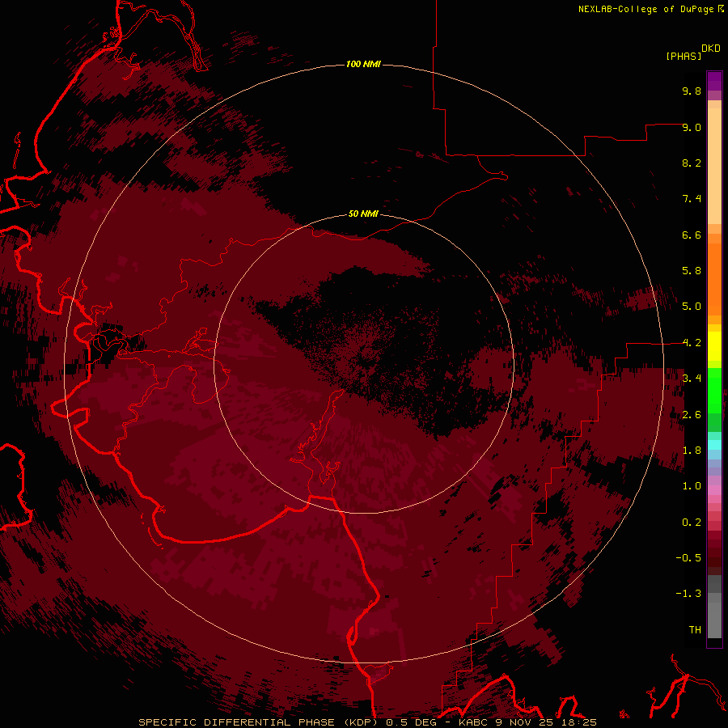728x728 pixels.
Task: Click the DKD [PHAS] legend title
Action: (693, 52)
